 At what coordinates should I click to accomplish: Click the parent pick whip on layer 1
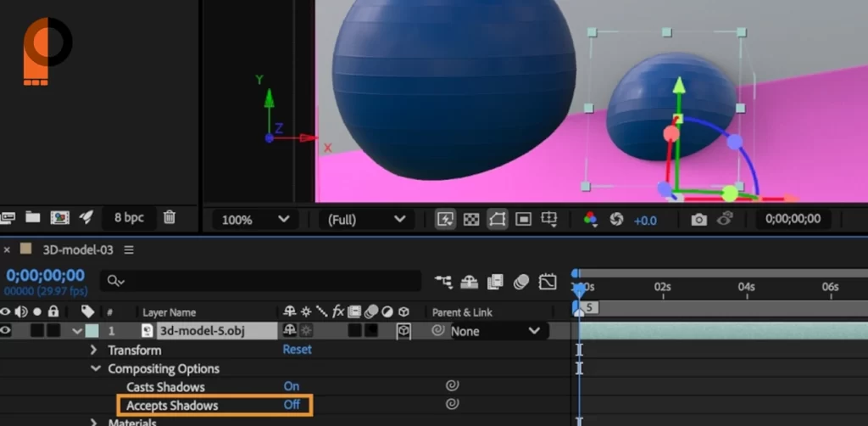[x=438, y=331]
